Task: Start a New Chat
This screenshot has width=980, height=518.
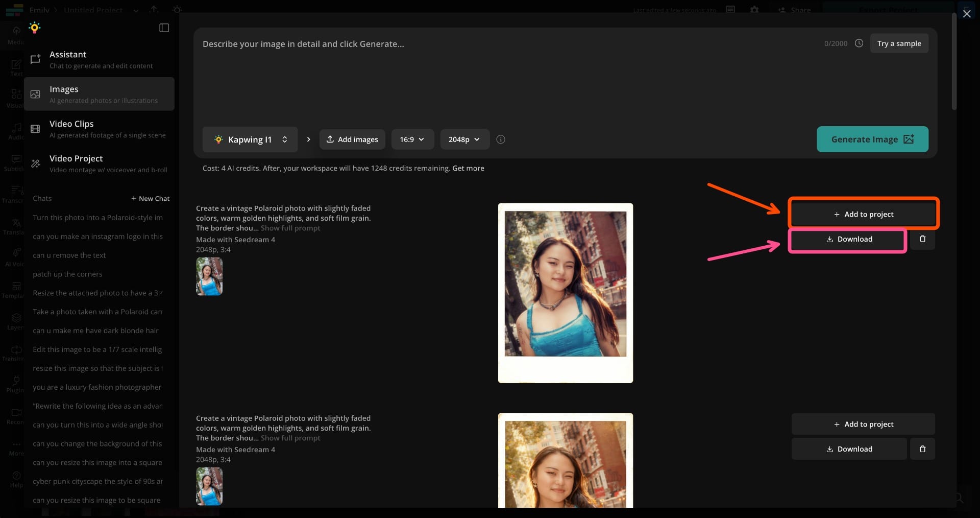Action: click(151, 199)
